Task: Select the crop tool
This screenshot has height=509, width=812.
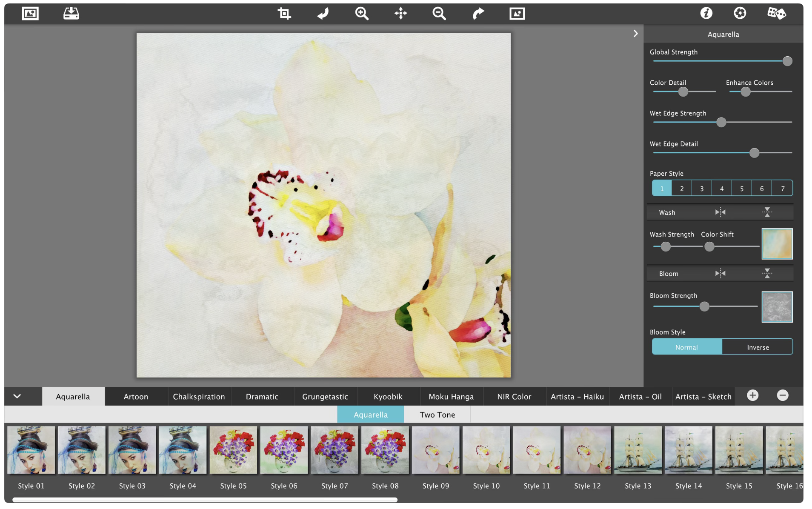Action: click(284, 14)
